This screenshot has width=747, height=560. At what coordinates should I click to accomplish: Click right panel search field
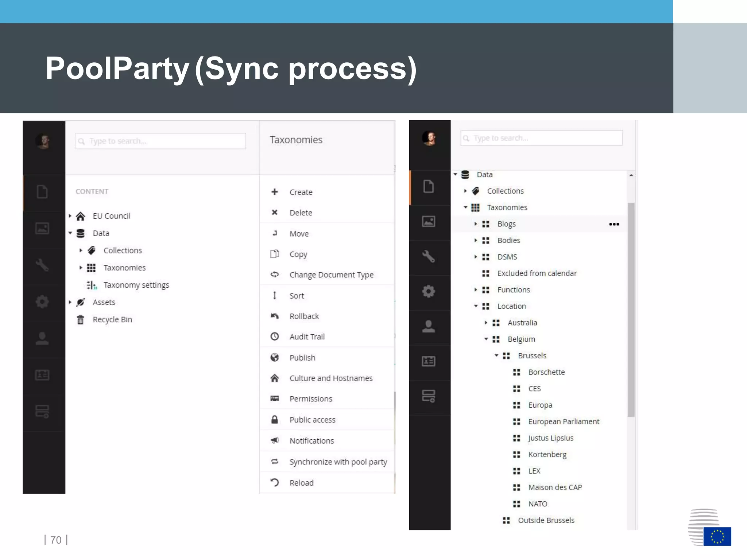coord(542,138)
